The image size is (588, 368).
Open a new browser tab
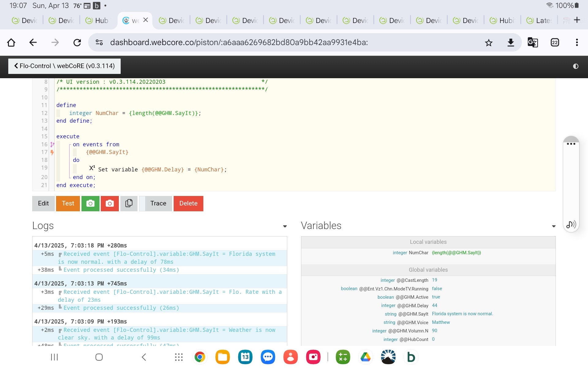coord(577,20)
